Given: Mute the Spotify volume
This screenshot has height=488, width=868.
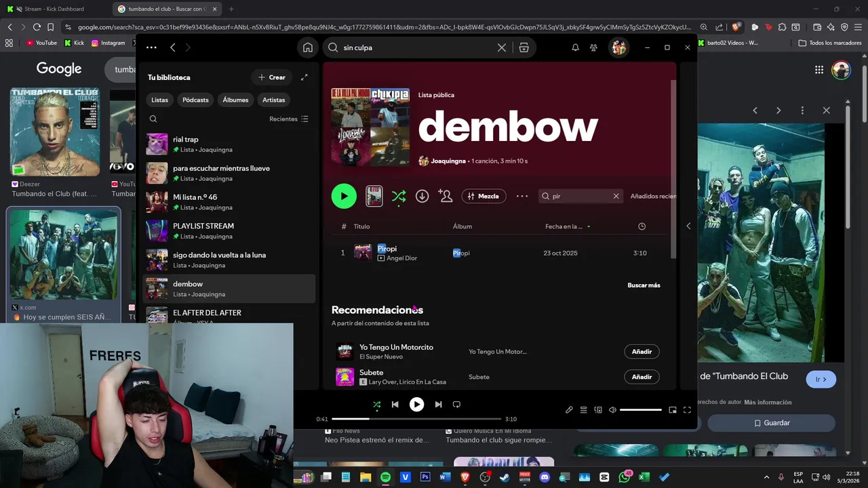Looking at the screenshot, I should coord(612,410).
